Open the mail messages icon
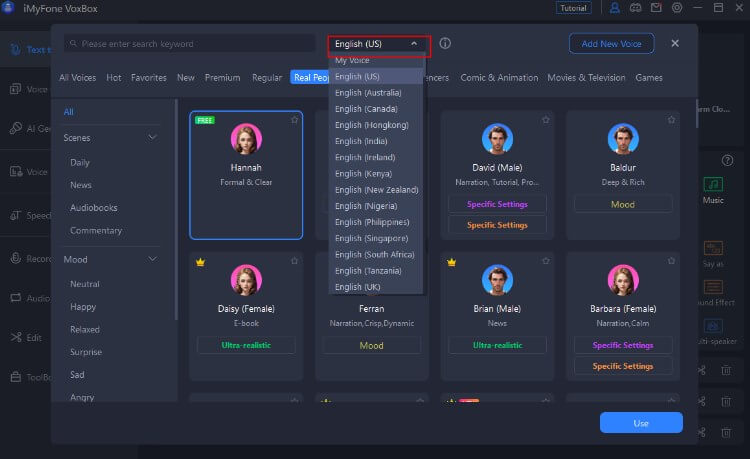Image resolution: width=750 pixels, height=459 pixels. click(x=656, y=8)
